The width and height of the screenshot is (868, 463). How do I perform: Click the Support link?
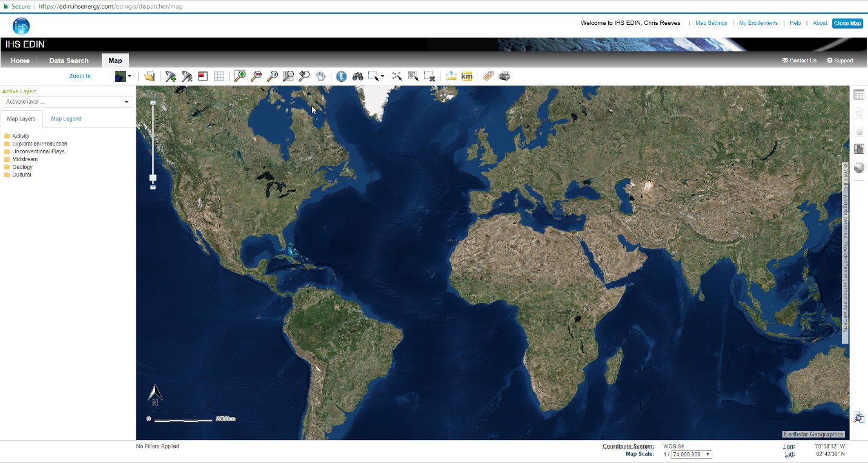(840, 61)
